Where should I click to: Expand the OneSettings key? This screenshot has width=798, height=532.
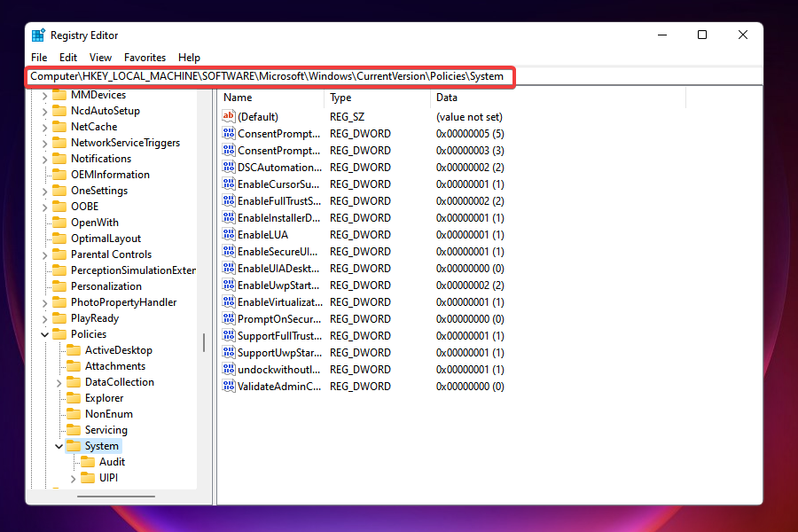[45, 191]
